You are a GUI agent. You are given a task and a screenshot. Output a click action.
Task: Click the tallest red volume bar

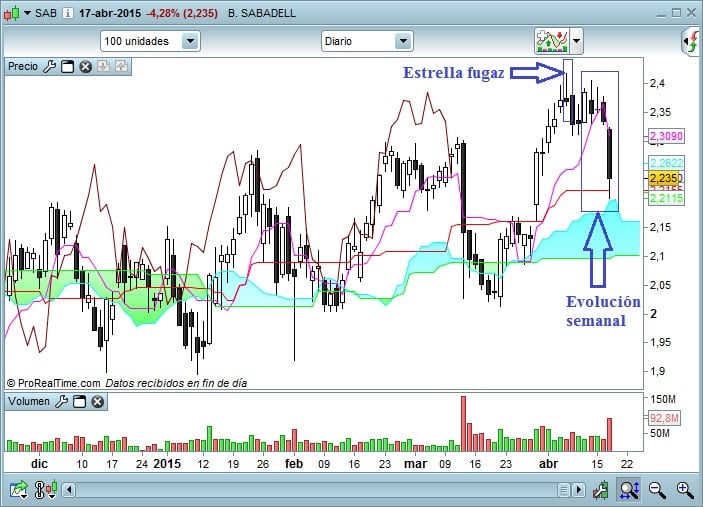point(464,424)
